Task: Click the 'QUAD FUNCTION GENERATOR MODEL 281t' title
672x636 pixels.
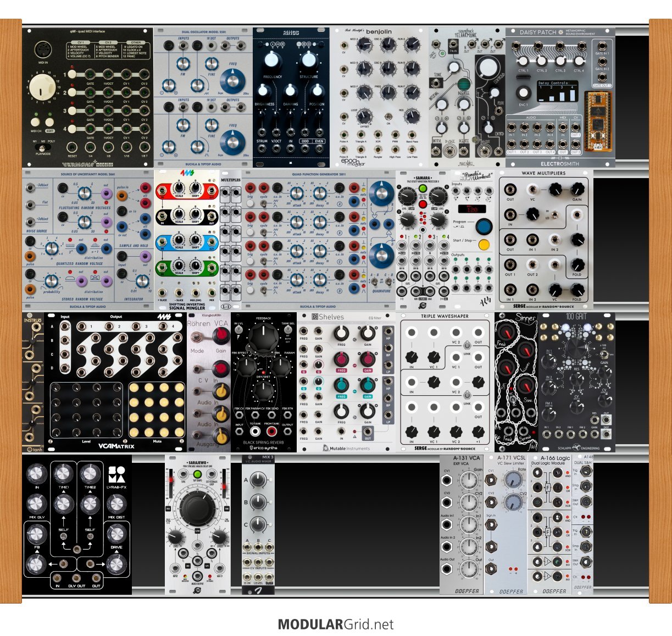Action: (319, 174)
